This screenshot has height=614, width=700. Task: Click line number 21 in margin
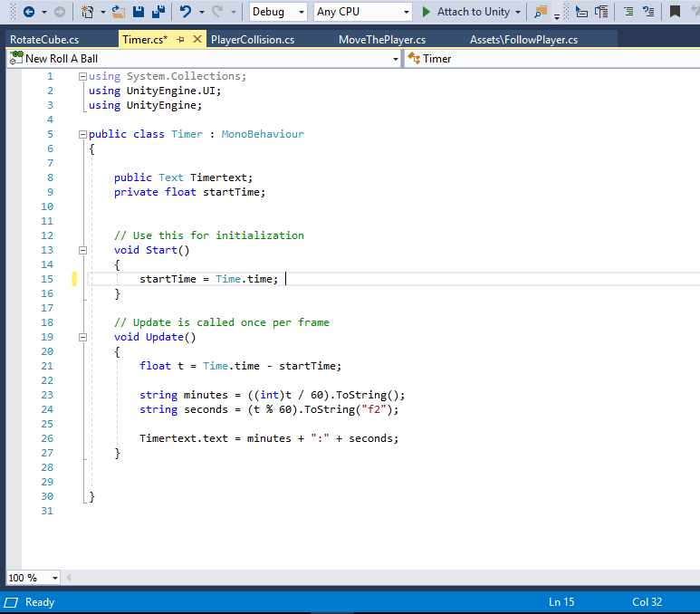[x=47, y=366]
